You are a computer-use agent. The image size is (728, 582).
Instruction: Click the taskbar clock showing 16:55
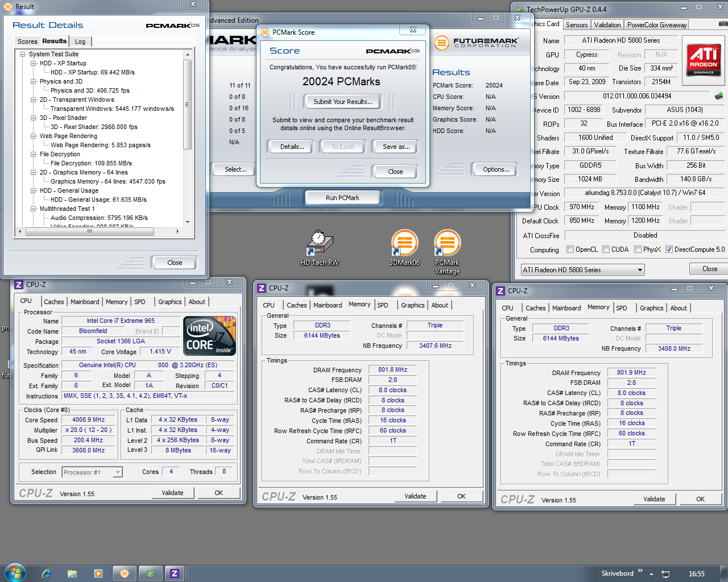point(696,574)
